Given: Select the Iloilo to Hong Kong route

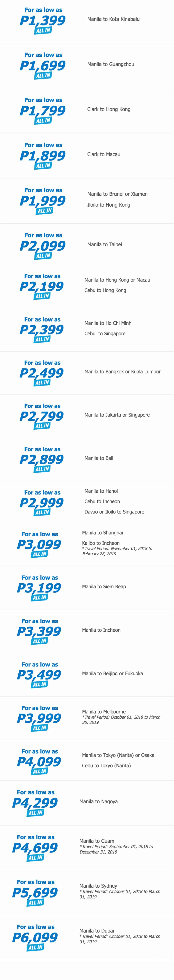Looking at the screenshot, I should 109,205.
